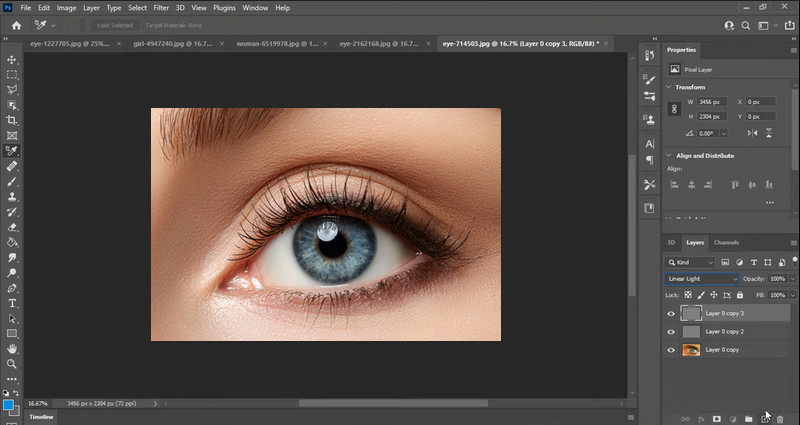Toggle visibility of Layer 0 copy
Image resolution: width=800 pixels, height=425 pixels.
(x=671, y=350)
